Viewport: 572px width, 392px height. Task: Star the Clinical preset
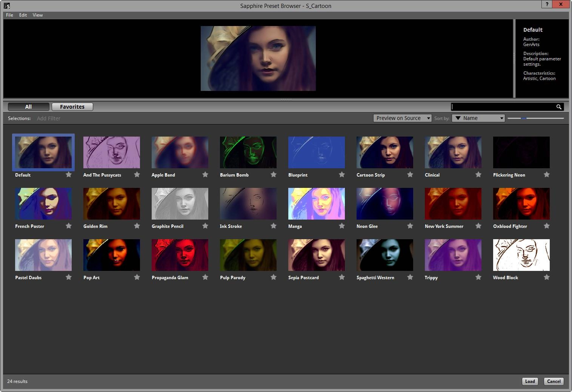coord(478,174)
